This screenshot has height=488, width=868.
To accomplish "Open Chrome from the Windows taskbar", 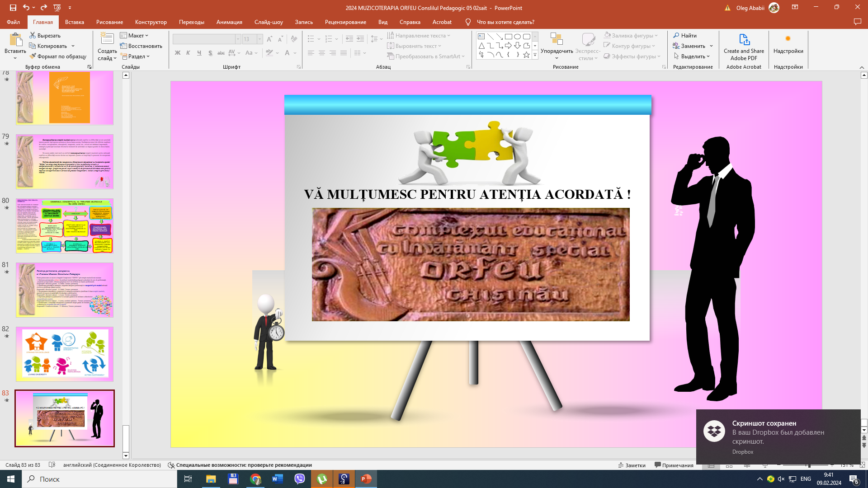I will (x=255, y=479).
